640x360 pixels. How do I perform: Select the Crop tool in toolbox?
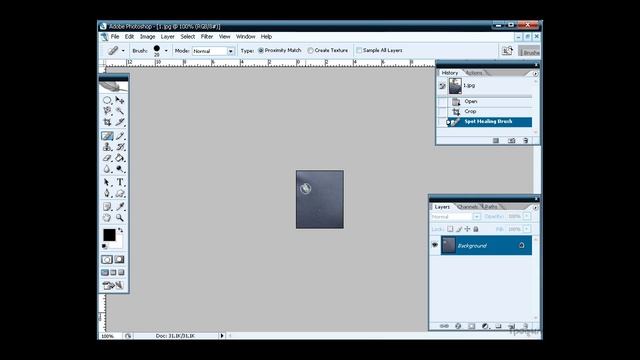point(107,122)
